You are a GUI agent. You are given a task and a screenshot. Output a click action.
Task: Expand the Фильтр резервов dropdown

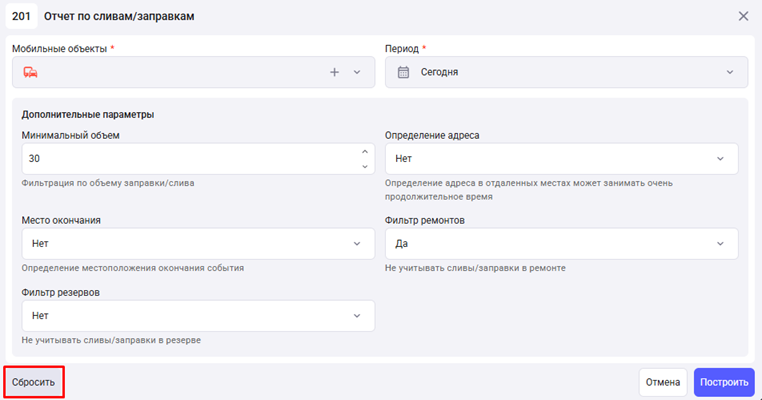point(197,316)
